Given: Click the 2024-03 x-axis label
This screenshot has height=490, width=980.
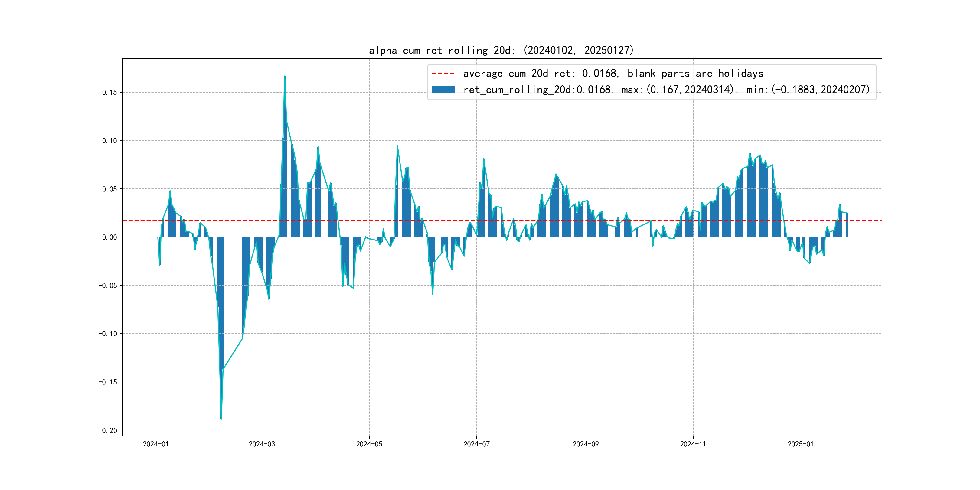Looking at the screenshot, I should [x=262, y=444].
